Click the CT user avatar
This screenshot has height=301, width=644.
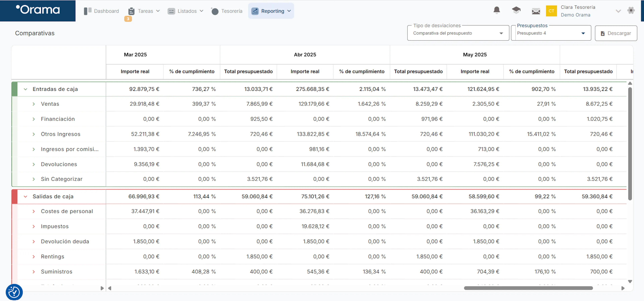click(551, 11)
